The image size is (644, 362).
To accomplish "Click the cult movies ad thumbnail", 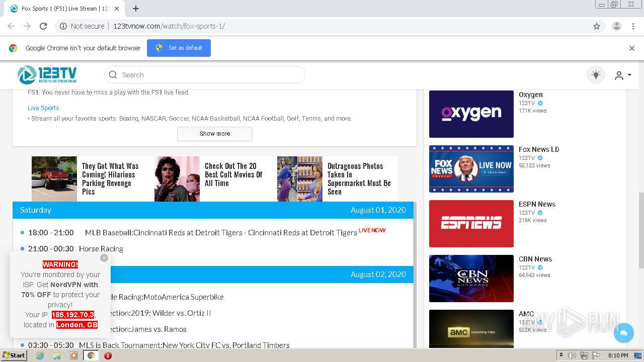I will click(177, 179).
